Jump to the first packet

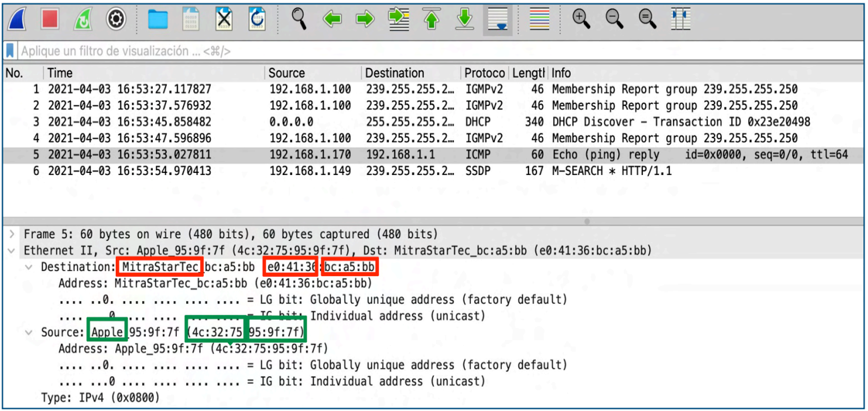tap(433, 19)
